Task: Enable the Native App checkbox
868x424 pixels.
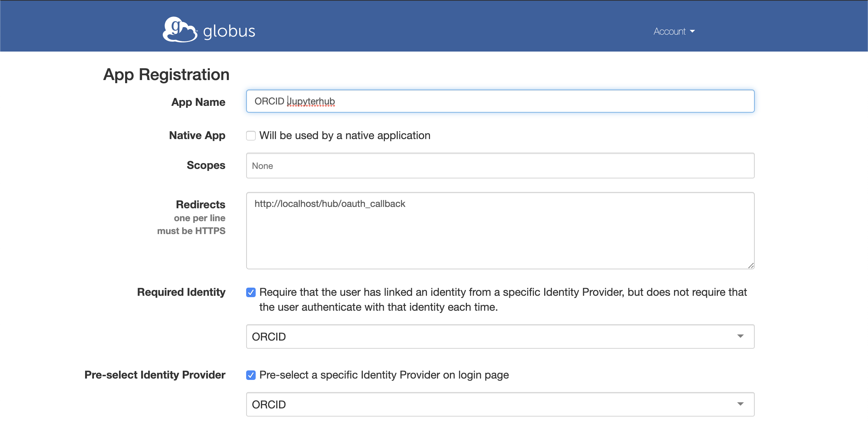Action: pyautogui.click(x=251, y=136)
